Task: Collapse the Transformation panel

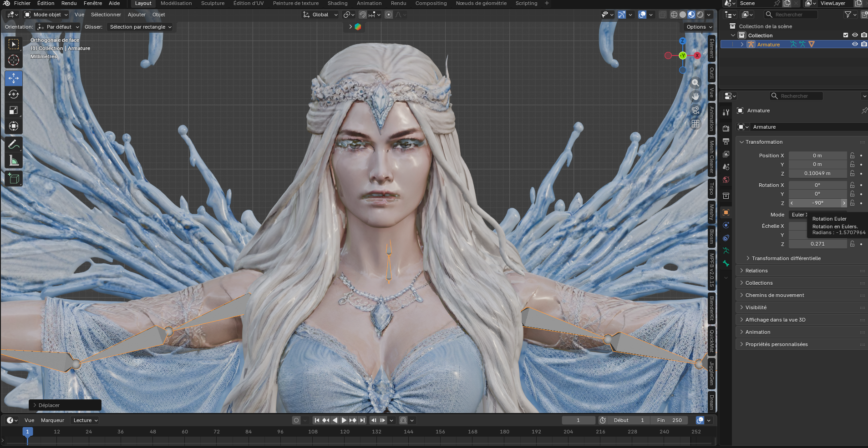Action: pyautogui.click(x=764, y=142)
